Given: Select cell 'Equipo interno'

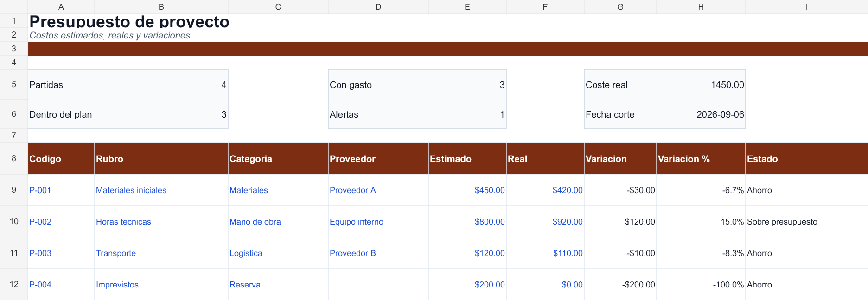Looking at the screenshot, I should click(x=378, y=222).
